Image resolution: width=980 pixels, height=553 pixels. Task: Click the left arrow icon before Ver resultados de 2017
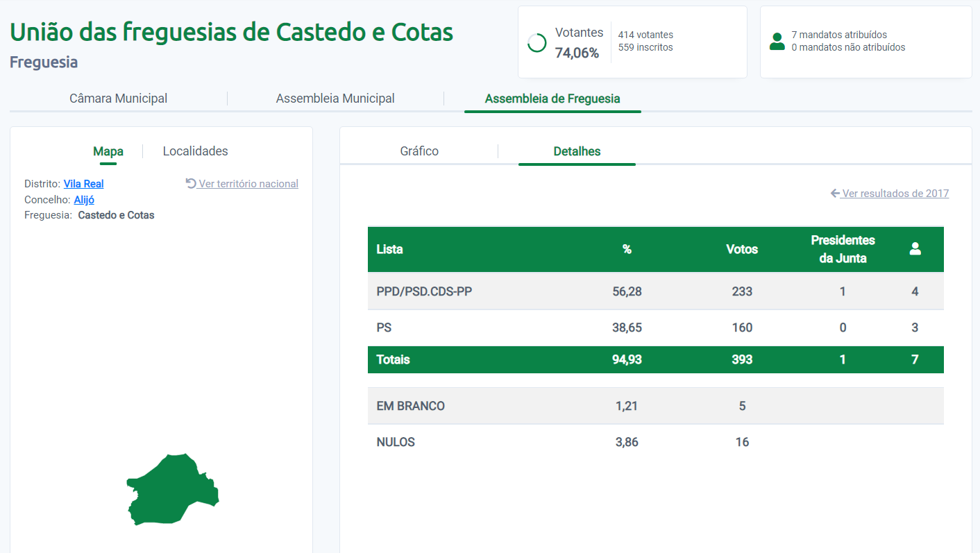pyautogui.click(x=835, y=194)
